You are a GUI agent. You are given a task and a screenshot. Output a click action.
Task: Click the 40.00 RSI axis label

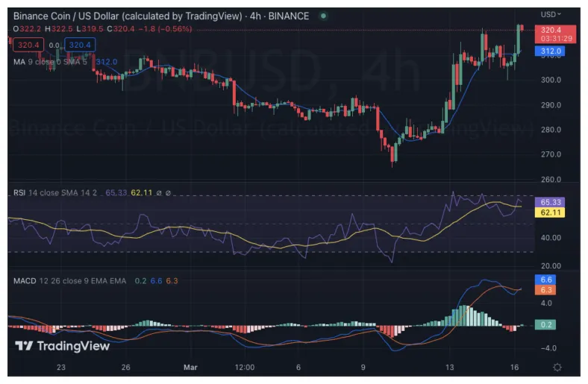tap(551, 238)
